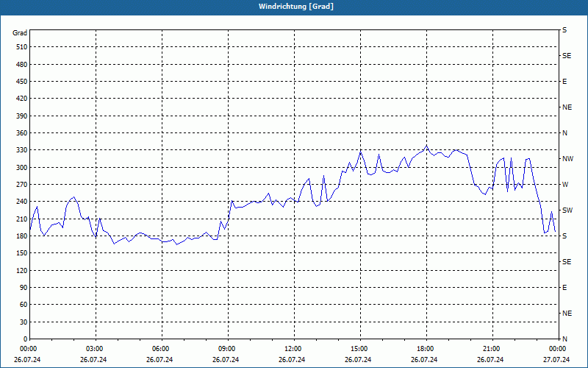Click the 21:00 time axis label
This screenshot has height=368, width=588.
(x=492, y=349)
